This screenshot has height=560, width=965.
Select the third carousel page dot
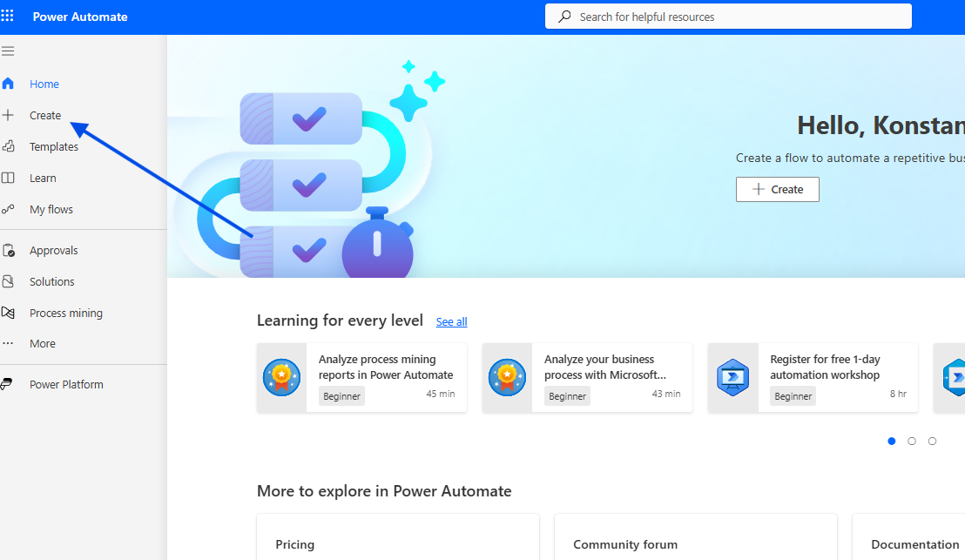(x=932, y=442)
